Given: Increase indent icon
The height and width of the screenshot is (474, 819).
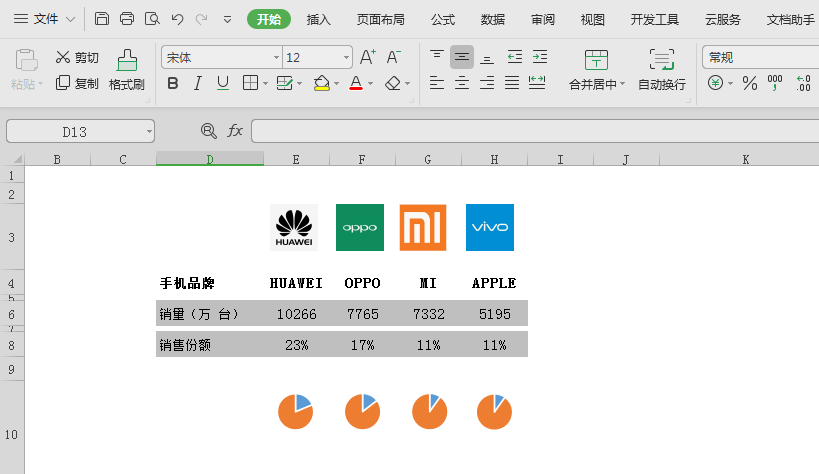Looking at the screenshot, I should coord(540,56).
